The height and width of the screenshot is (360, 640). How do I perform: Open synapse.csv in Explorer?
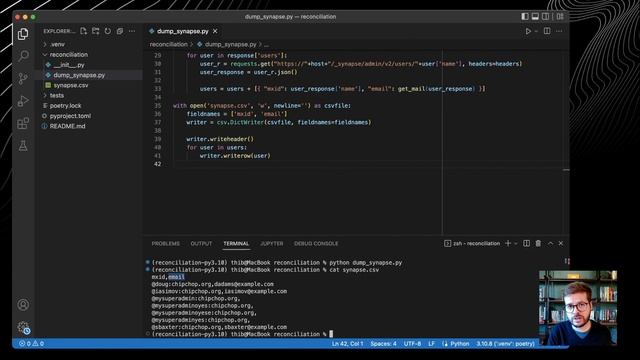(x=71, y=85)
